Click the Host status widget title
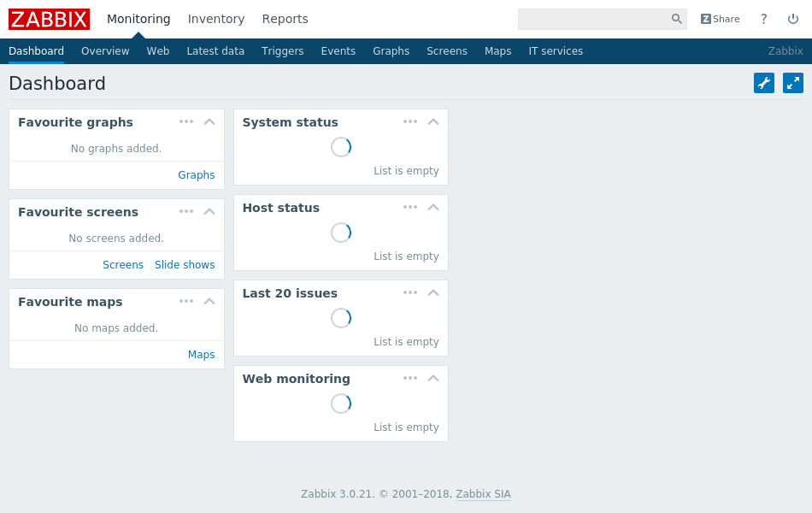 pyautogui.click(x=281, y=208)
